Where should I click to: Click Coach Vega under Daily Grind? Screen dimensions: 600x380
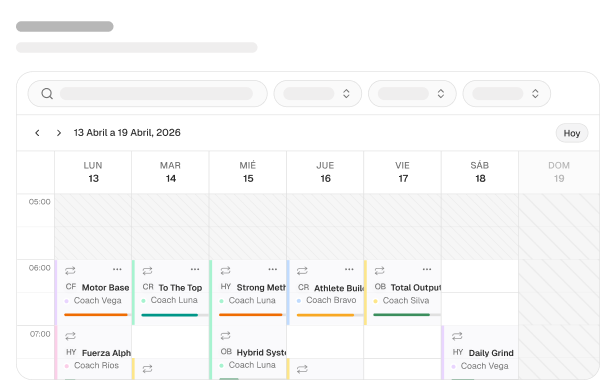[484, 366]
